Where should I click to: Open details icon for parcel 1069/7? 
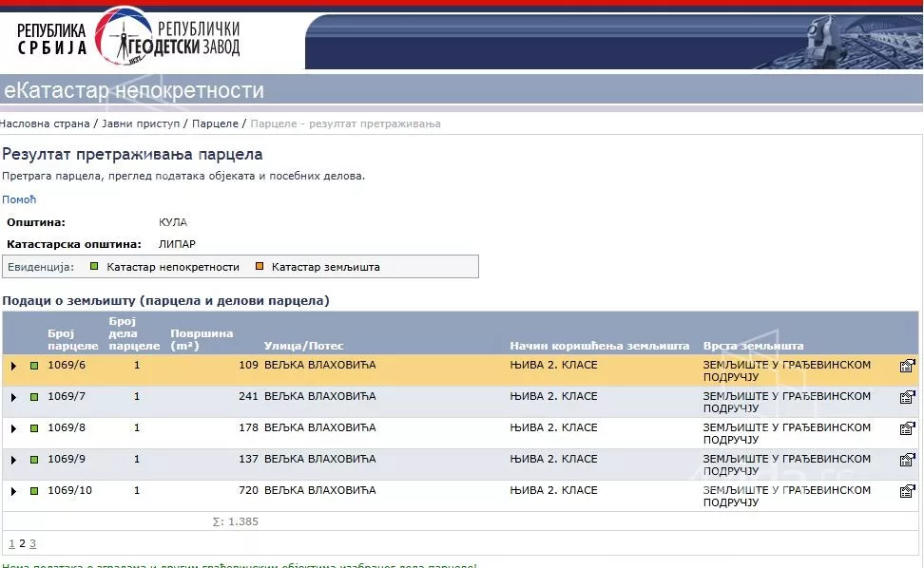point(907,397)
